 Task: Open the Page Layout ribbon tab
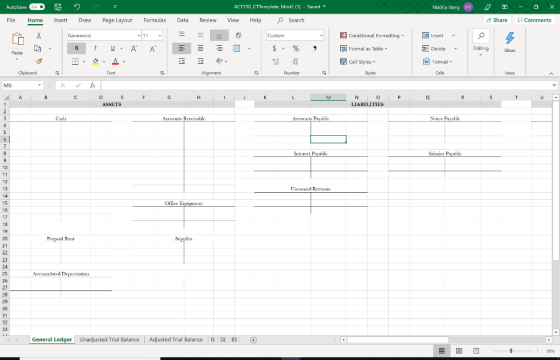[117, 20]
